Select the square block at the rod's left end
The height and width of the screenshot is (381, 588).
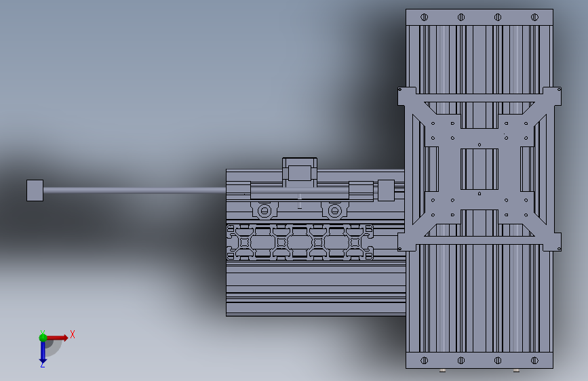(x=35, y=190)
